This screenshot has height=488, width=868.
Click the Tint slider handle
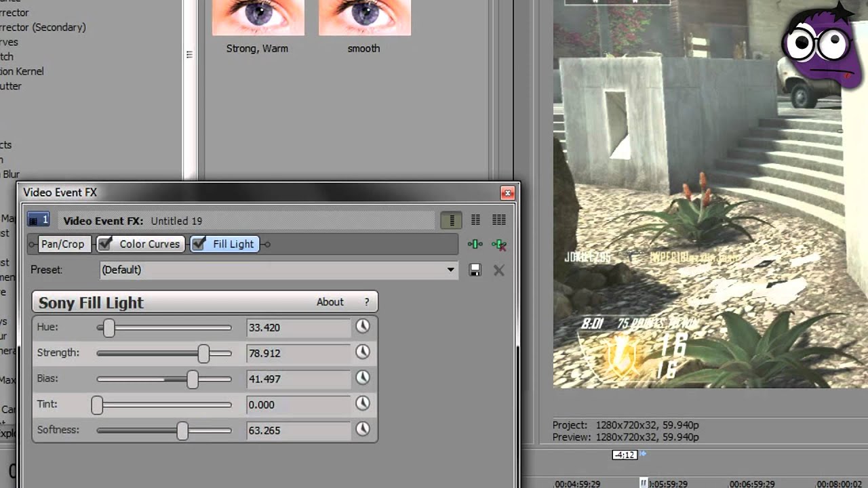[97, 405]
